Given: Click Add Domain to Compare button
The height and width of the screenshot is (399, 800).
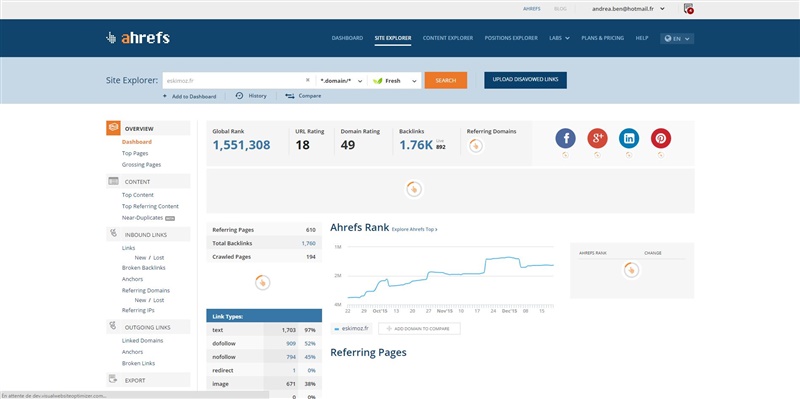Looking at the screenshot, I should [419, 329].
